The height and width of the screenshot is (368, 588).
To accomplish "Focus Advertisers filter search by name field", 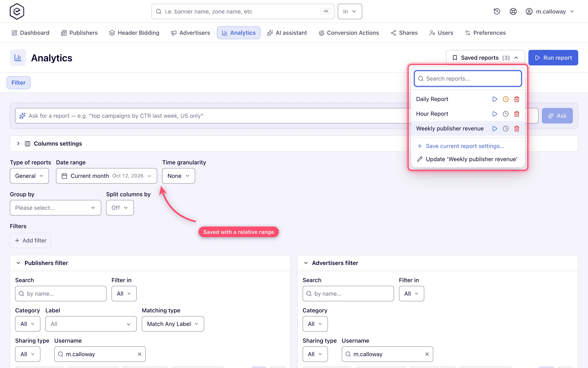I will pyautogui.click(x=348, y=294).
